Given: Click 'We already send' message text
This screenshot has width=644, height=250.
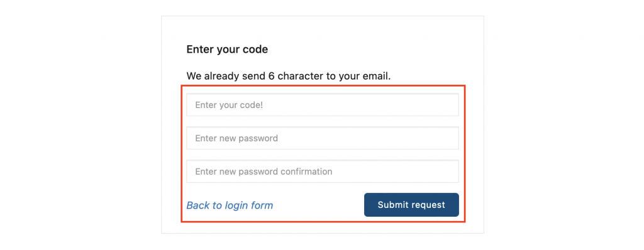Looking at the screenshot, I should coord(223,76).
